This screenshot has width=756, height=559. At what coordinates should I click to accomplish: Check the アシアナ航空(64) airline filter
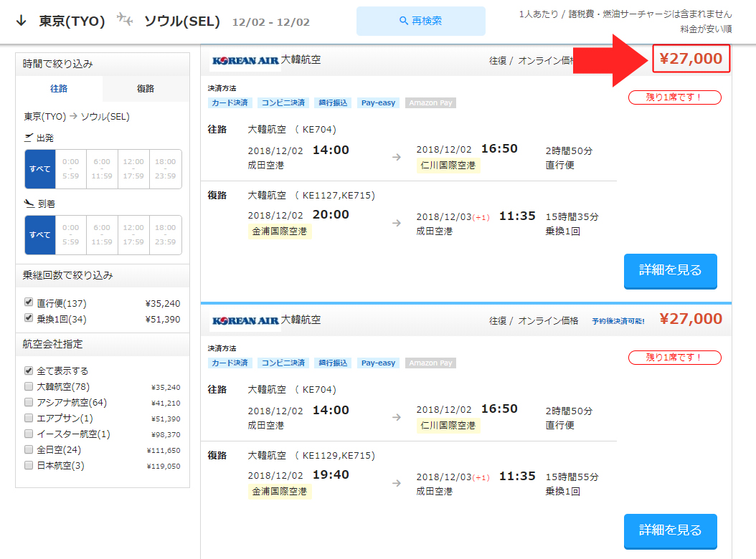pyautogui.click(x=29, y=402)
